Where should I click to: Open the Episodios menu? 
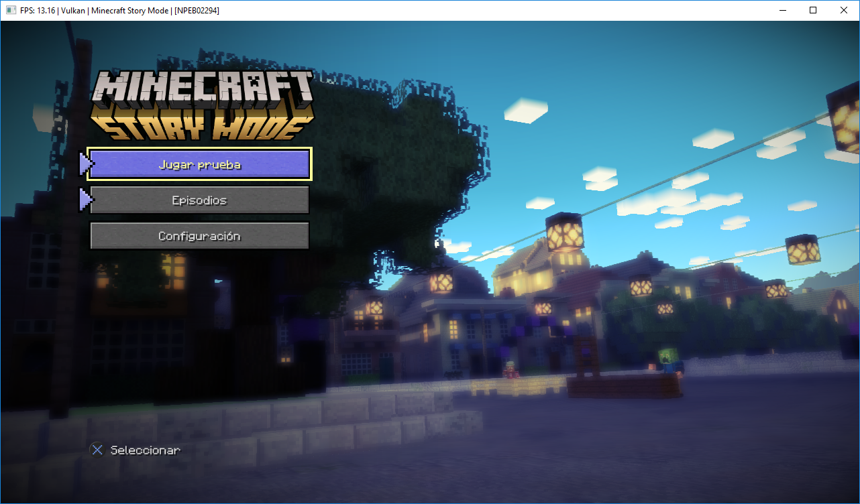click(x=200, y=200)
